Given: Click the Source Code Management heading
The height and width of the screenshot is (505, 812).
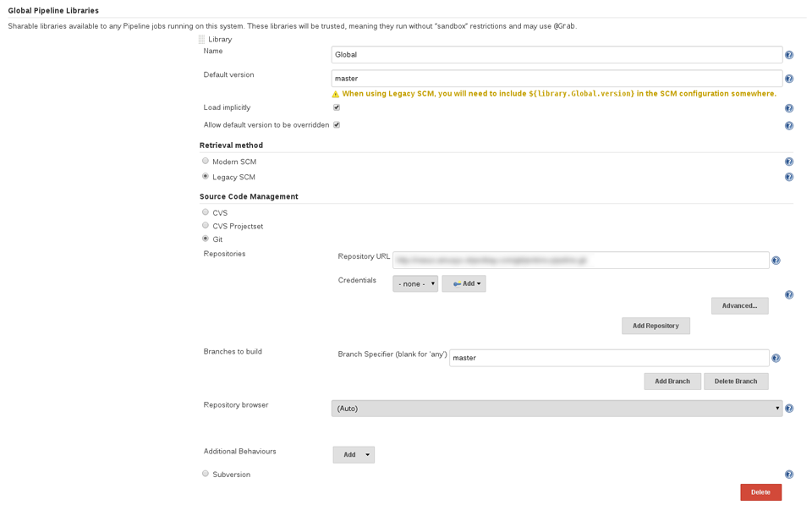Looking at the screenshot, I should (x=249, y=197).
